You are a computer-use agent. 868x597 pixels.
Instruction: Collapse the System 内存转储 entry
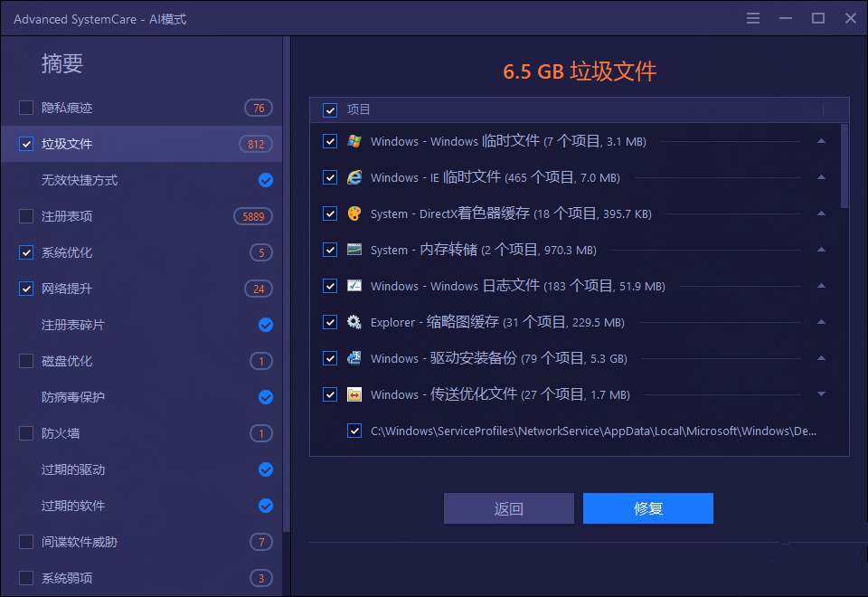tap(821, 250)
